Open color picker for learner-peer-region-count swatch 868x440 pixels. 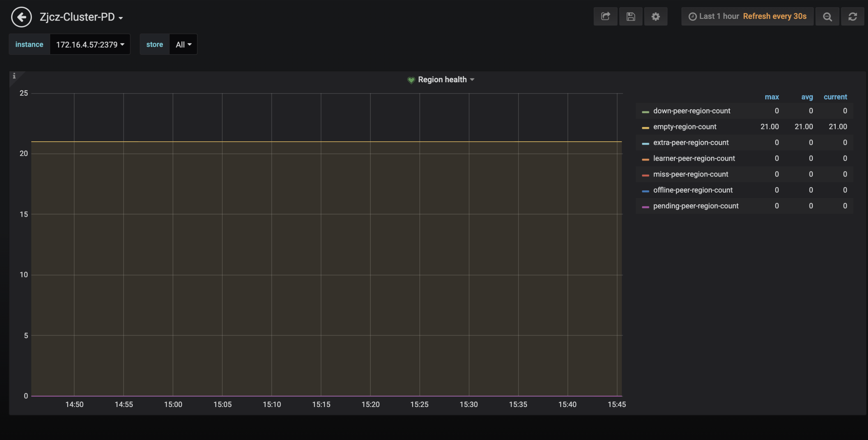[x=645, y=159]
